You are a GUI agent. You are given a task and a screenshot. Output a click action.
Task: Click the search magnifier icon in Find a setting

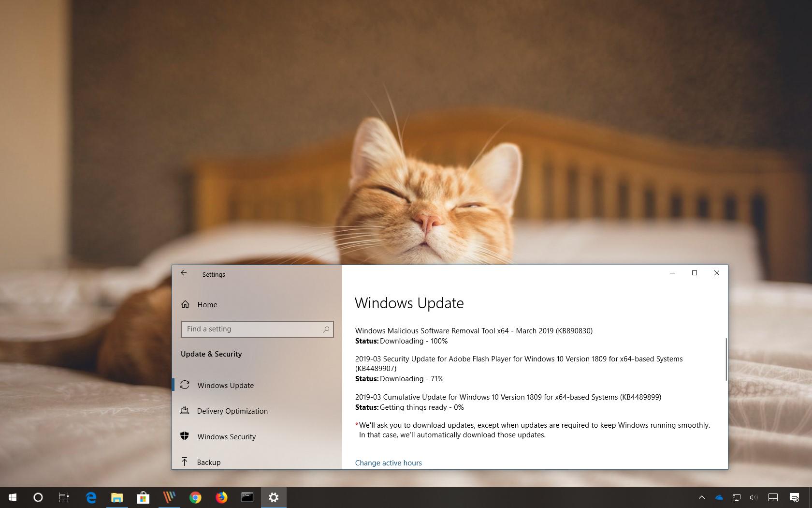(x=326, y=329)
